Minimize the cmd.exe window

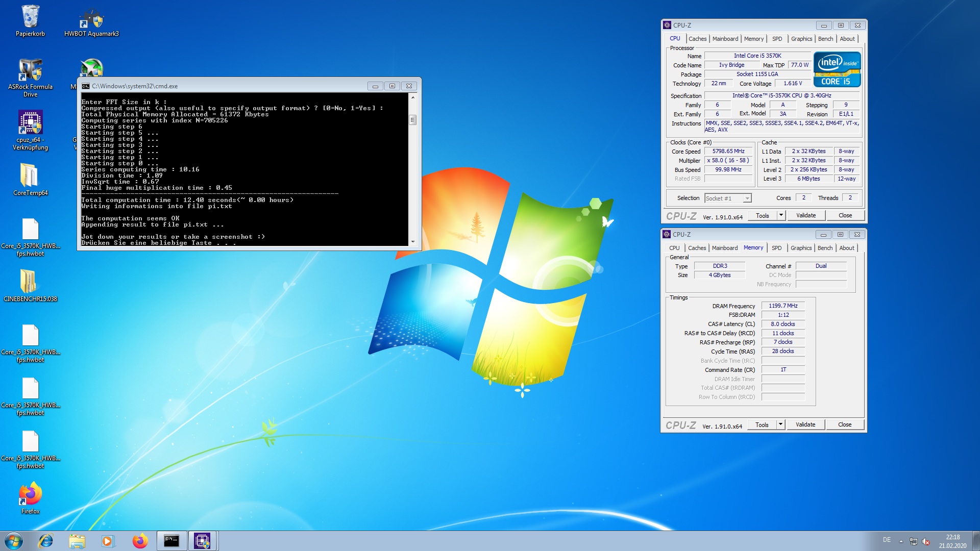click(x=375, y=86)
